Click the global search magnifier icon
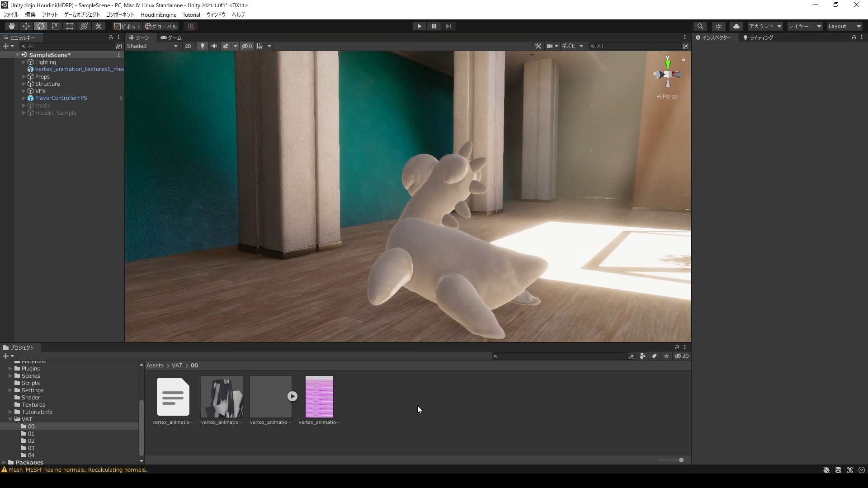This screenshot has height=488, width=868. pos(700,26)
